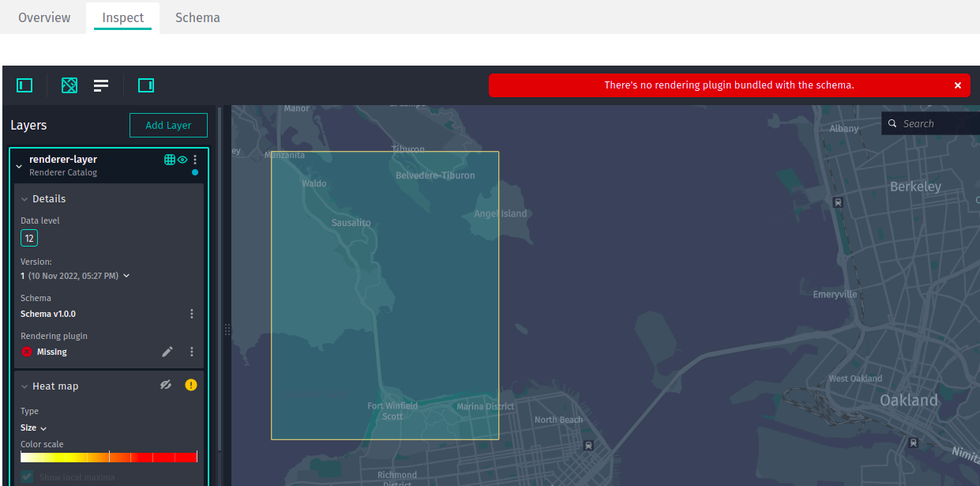Click the map bounds toolbar icon
This screenshot has height=486, width=980.
(x=69, y=85)
